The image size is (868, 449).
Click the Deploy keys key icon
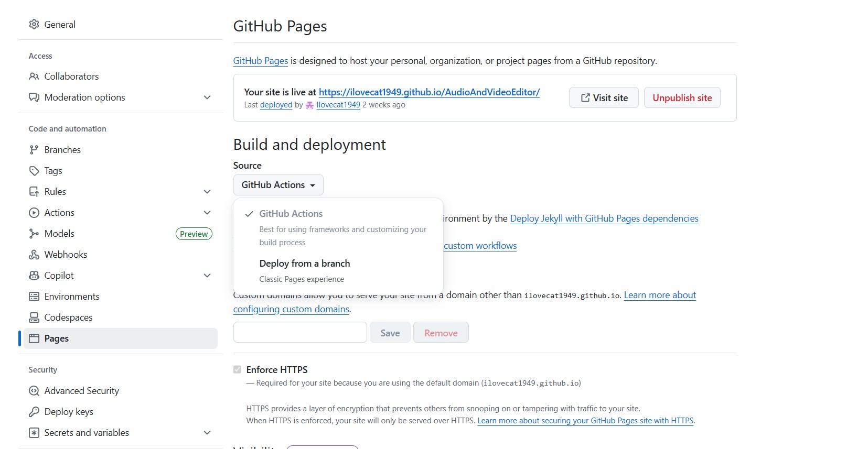(x=34, y=412)
